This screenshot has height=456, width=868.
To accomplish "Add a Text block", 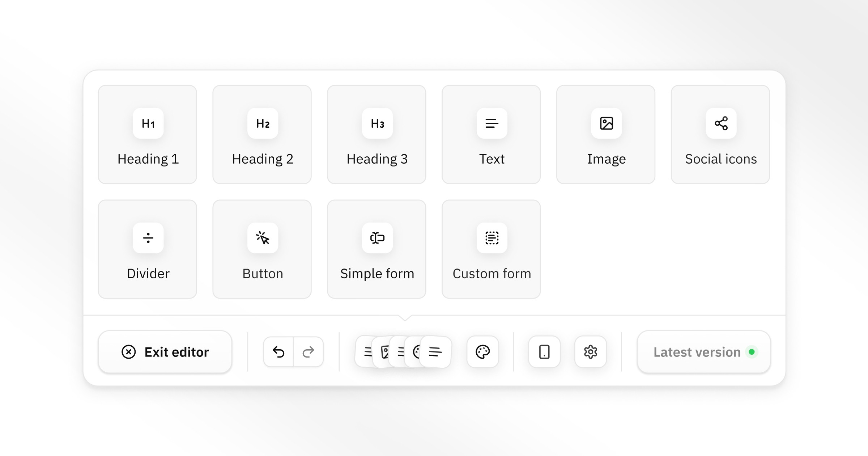I will (x=491, y=135).
